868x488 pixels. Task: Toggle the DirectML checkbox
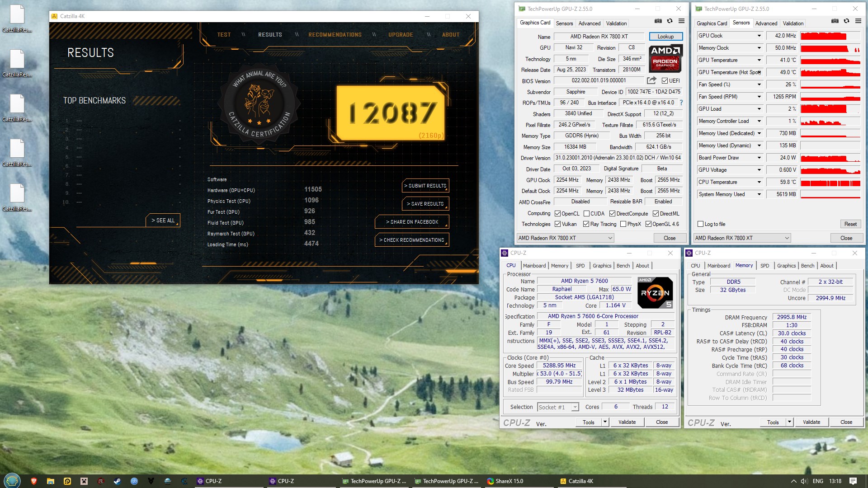click(x=656, y=214)
